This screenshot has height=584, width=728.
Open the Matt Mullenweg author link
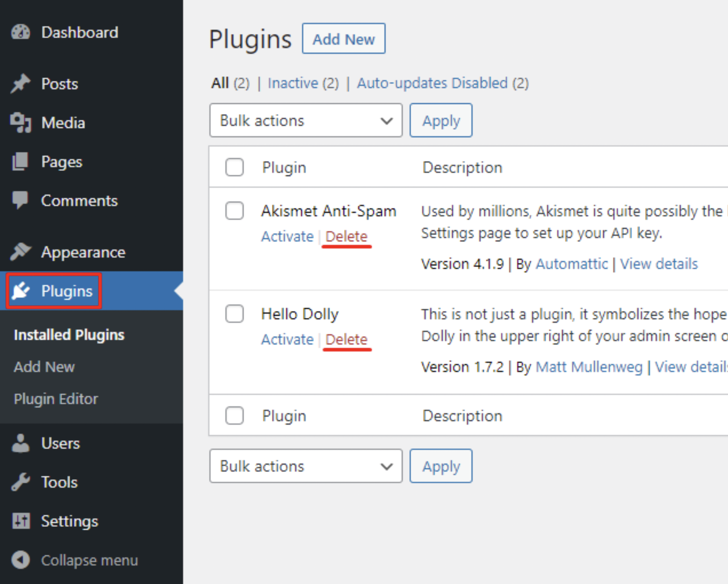tap(589, 366)
